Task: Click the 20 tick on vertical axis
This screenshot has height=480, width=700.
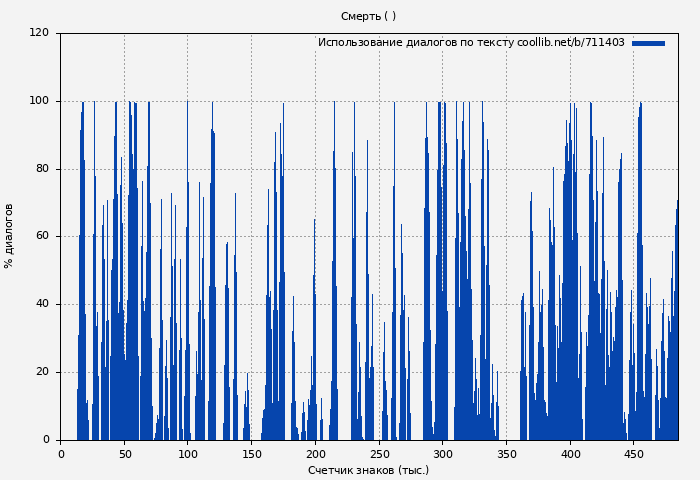Action: click(42, 372)
